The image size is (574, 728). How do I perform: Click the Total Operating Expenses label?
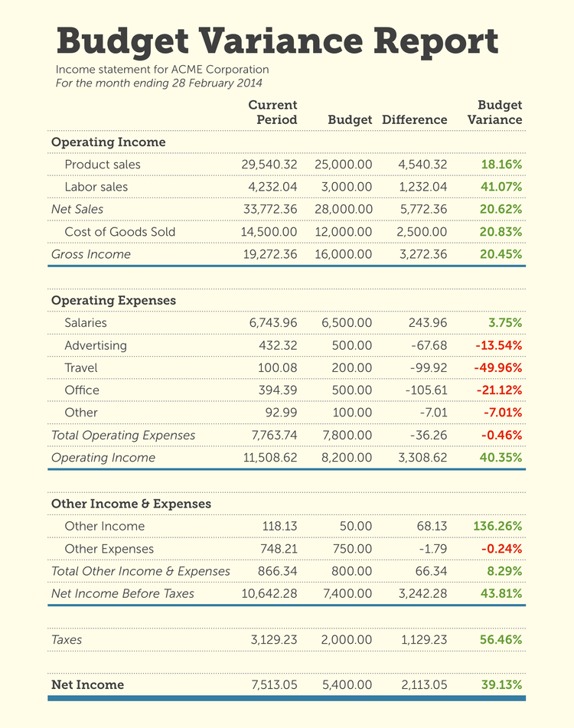(123, 436)
